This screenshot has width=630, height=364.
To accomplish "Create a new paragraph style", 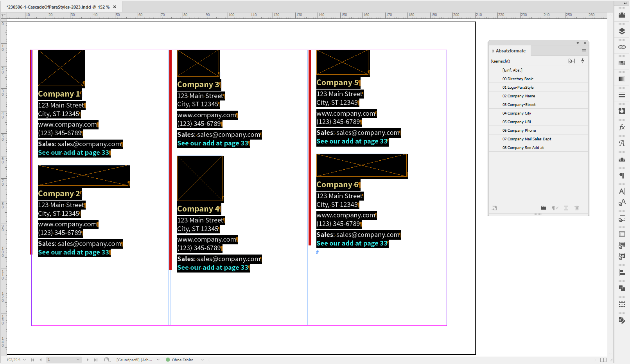I will pos(566,208).
